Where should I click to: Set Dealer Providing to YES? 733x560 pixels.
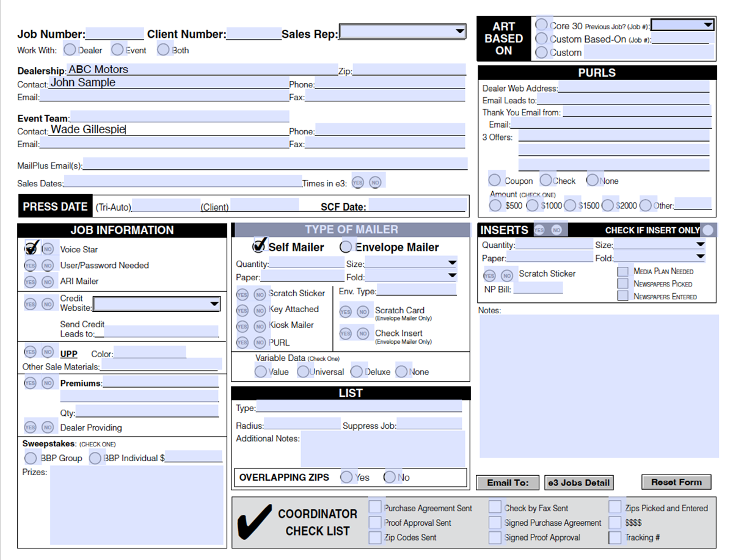click(30, 427)
